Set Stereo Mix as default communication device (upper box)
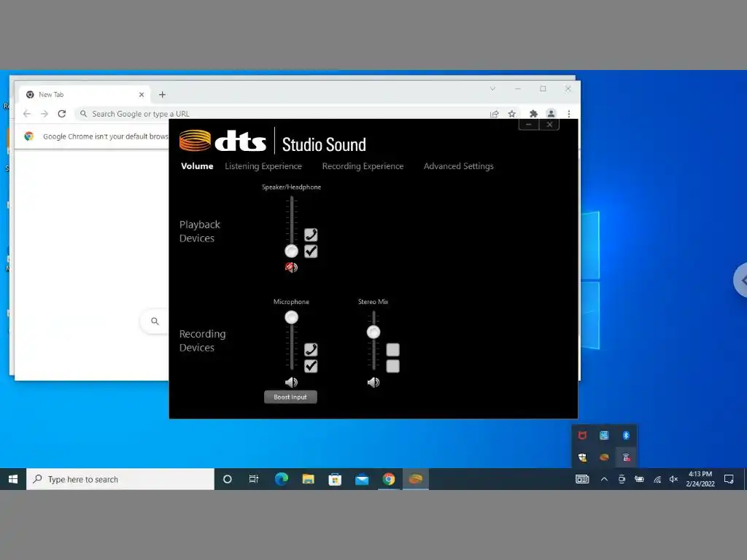This screenshot has height=560, width=747. point(392,349)
